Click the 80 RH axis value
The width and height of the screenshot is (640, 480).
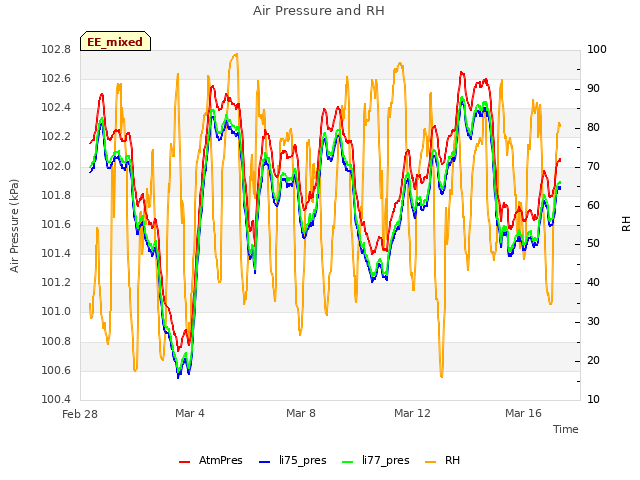pyautogui.click(x=593, y=127)
